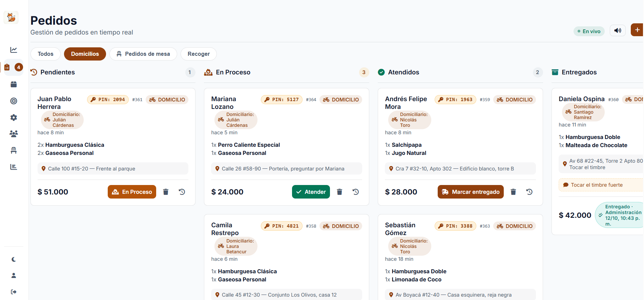Open history for Mariana Lozano's order
Screen dimensions: 644x300
click(356, 192)
